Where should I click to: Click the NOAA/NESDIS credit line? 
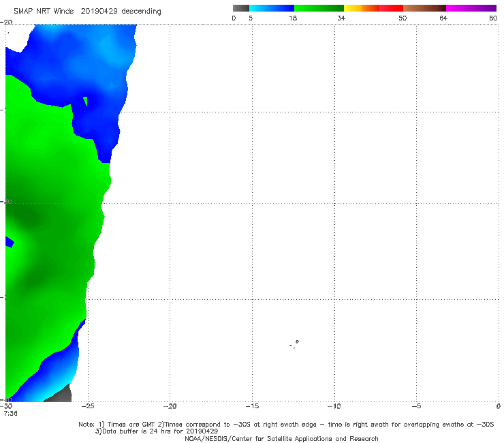click(281, 438)
